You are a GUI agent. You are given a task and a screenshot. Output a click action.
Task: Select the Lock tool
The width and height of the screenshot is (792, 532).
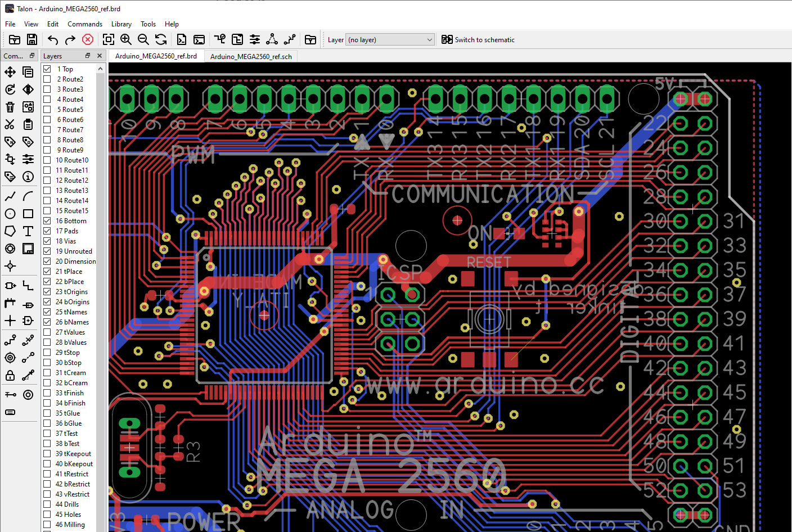(x=10, y=375)
